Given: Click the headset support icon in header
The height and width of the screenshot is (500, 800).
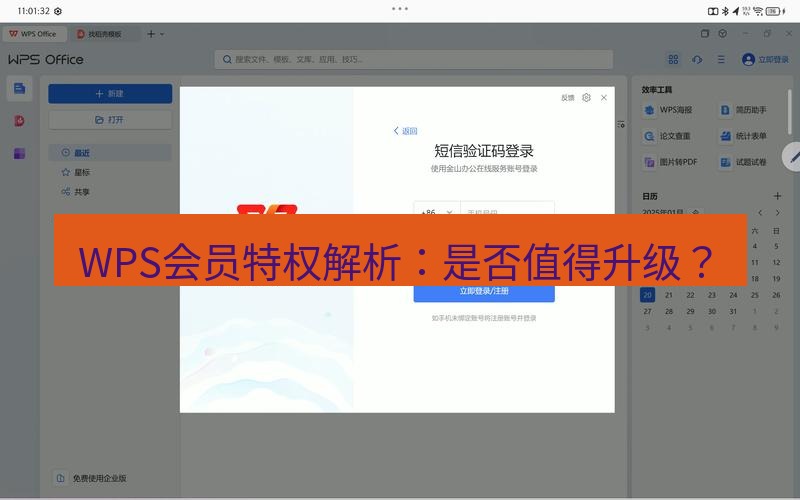Looking at the screenshot, I should pyautogui.click(x=697, y=60).
